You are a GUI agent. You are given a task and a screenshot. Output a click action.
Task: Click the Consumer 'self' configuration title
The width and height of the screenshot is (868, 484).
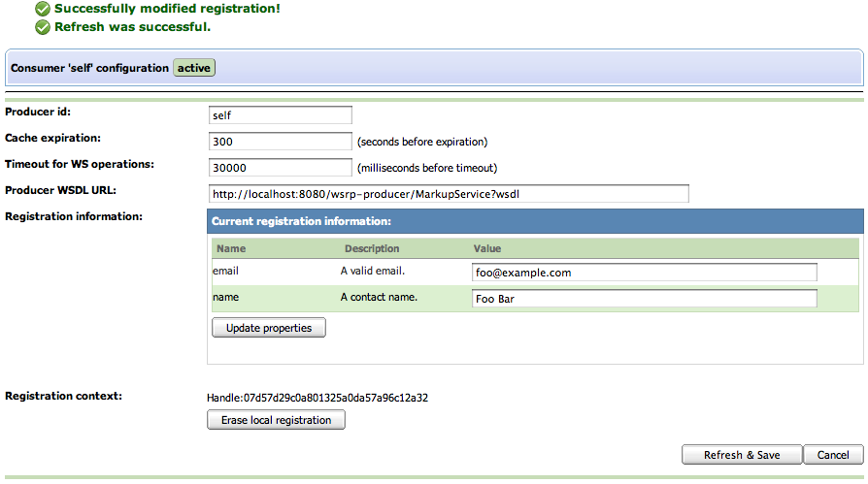[89, 69]
